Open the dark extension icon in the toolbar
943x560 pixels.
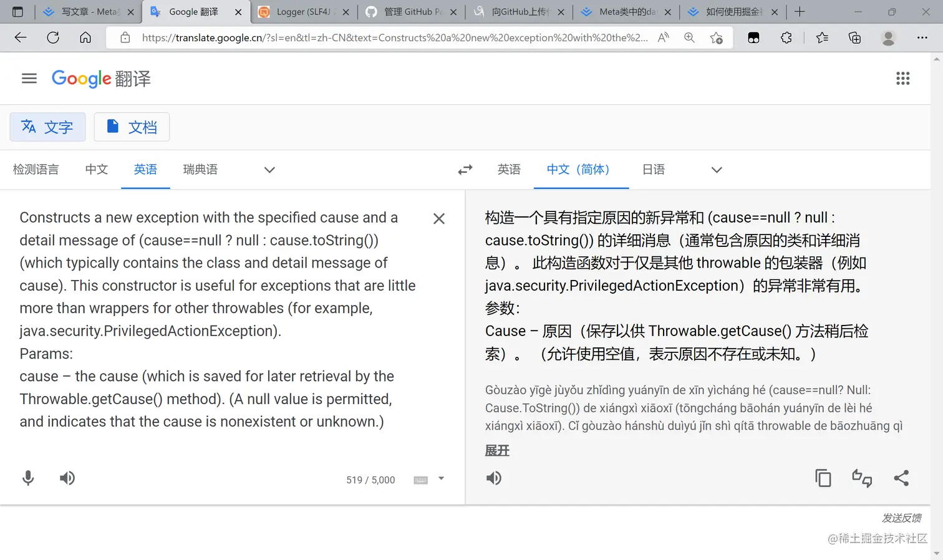click(753, 38)
